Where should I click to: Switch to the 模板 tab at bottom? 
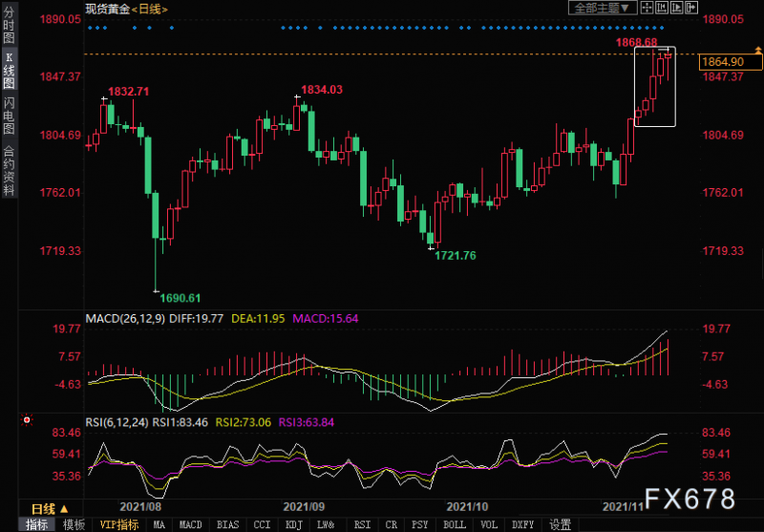[73, 524]
